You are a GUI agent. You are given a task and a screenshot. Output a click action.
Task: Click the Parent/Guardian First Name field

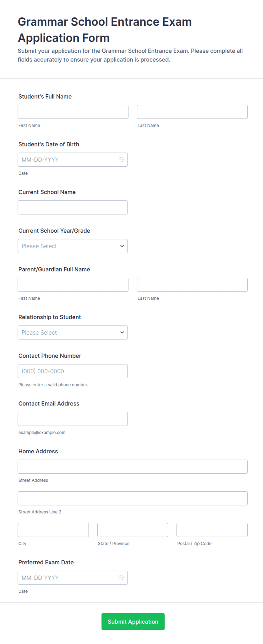73,285
